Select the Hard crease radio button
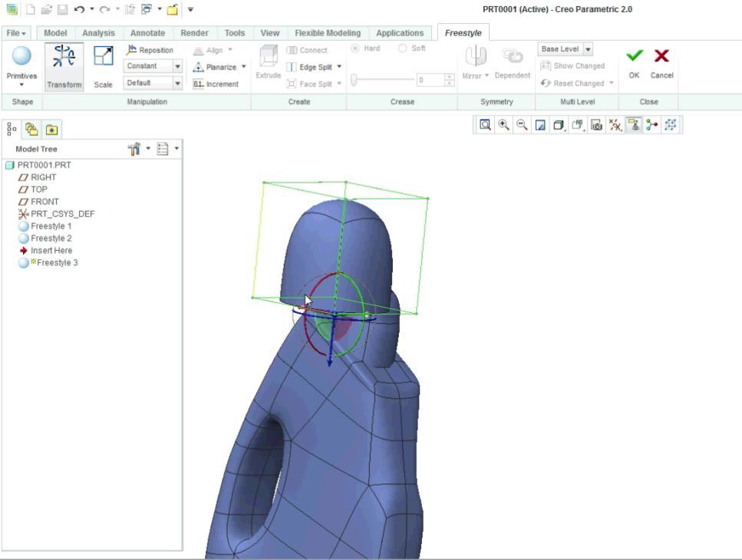 point(355,48)
